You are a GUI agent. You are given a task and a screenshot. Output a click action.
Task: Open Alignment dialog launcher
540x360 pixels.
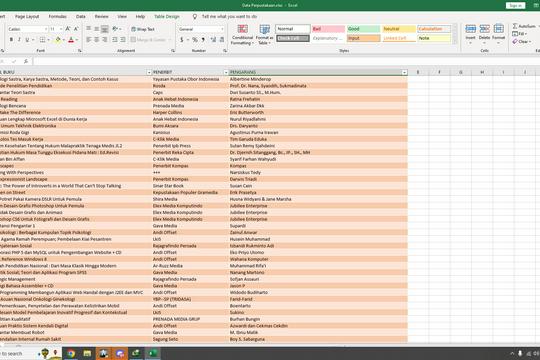pyautogui.click(x=173, y=51)
